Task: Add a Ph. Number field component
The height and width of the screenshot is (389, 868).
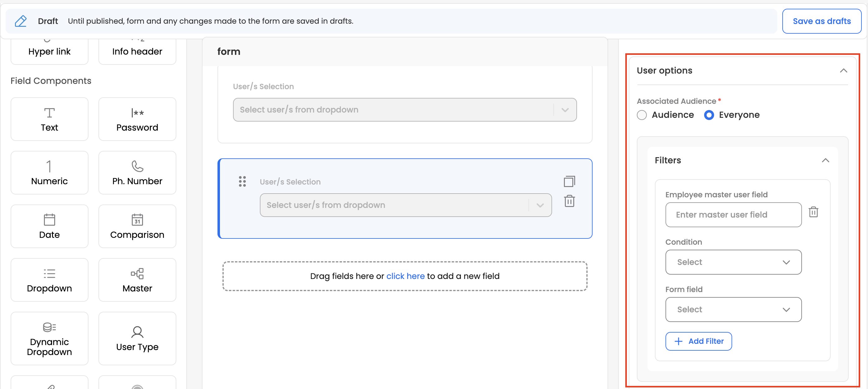Action: point(137,173)
